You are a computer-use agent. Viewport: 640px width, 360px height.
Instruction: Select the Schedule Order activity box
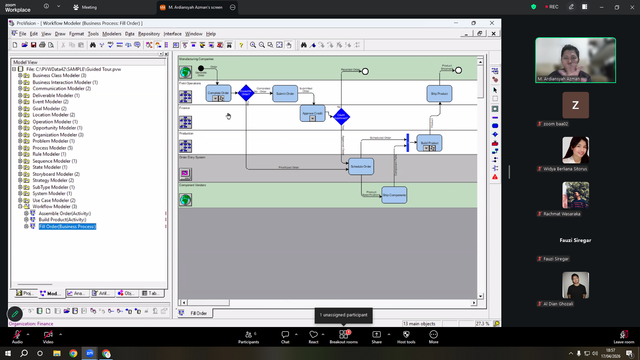pyautogui.click(x=361, y=167)
